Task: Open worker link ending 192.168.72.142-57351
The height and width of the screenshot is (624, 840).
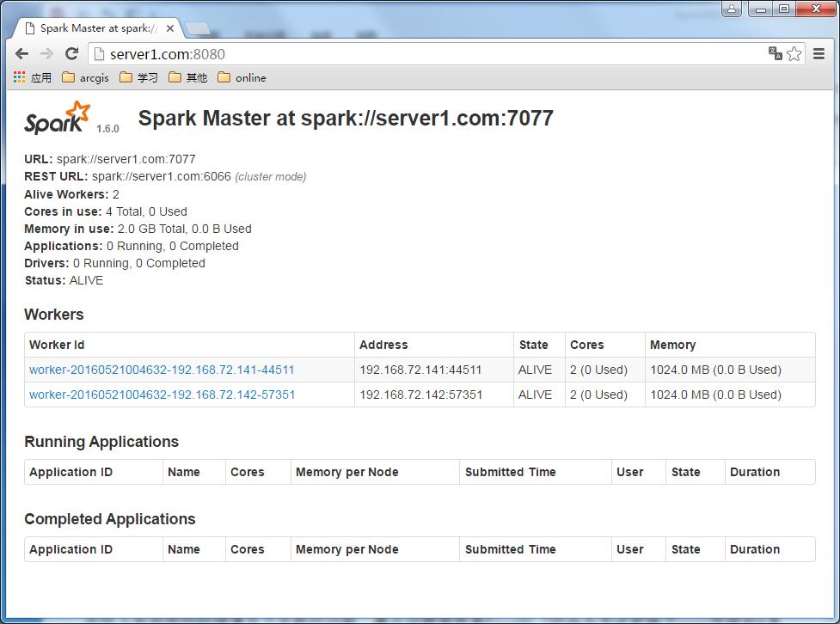Action: coord(162,395)
